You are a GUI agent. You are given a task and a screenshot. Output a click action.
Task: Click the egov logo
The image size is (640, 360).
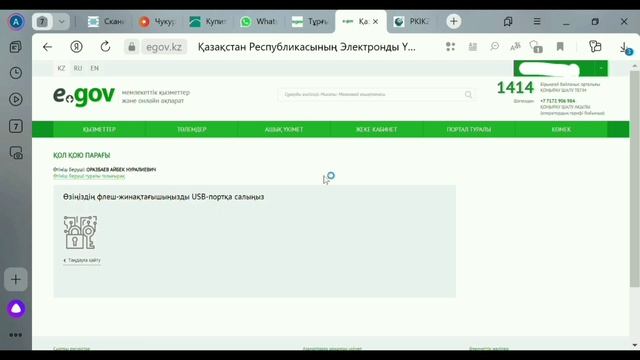tap(84, 96)
